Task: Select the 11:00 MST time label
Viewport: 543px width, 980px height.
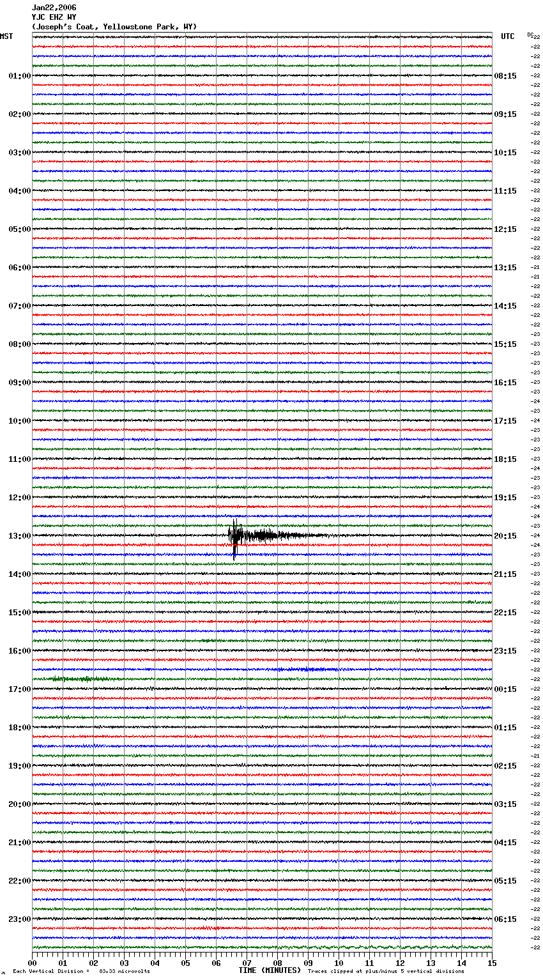Action: pos(19,459)
